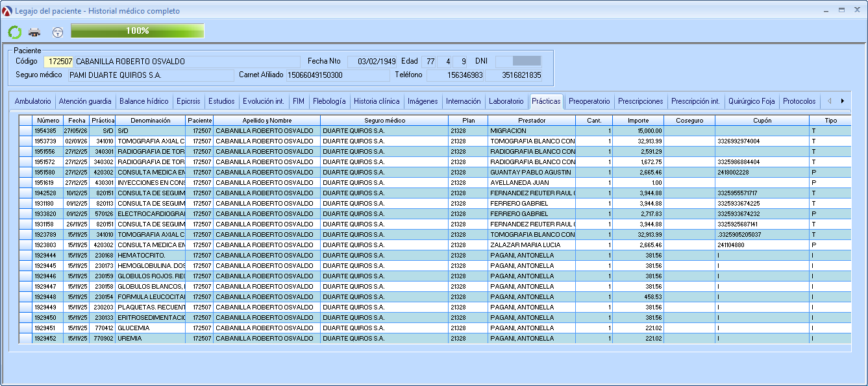Switch to the Balance hídrico tab
Image resolution: width=868 pixels, height=386 pixels.
coord(144,101)
